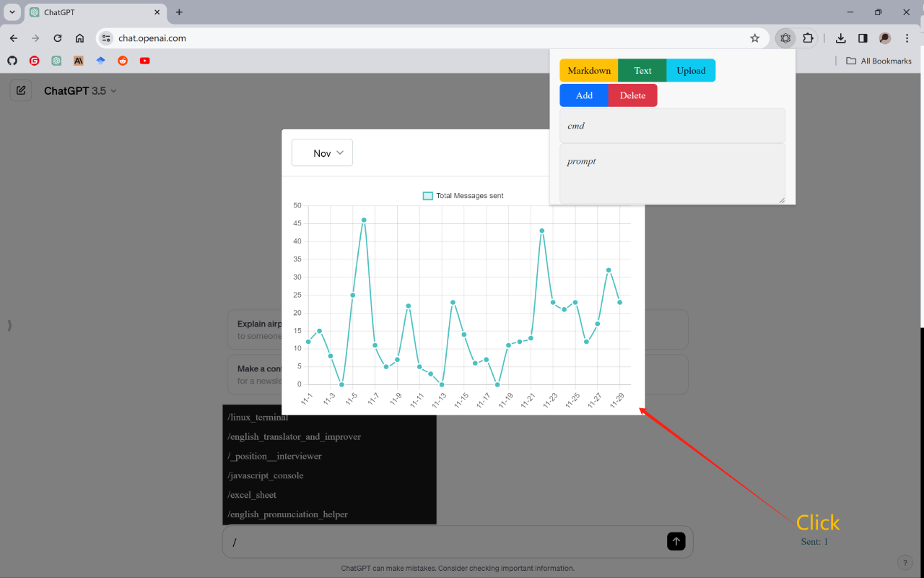
Task: Click the Upload button
Action: click(691, 70)
